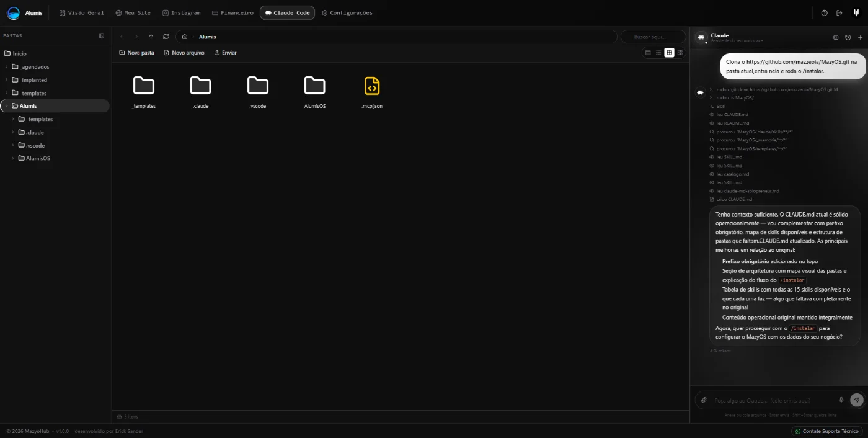The width and height of the screenshot is (868, 438).
Task: Select the active grid view toggle
Action: pyautogui.click(x=669, y=53)
